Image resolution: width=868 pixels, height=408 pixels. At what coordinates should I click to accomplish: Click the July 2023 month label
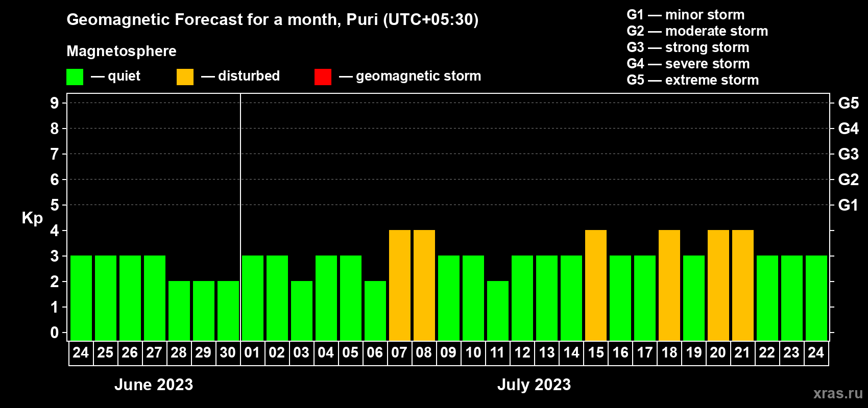(534, 385)
